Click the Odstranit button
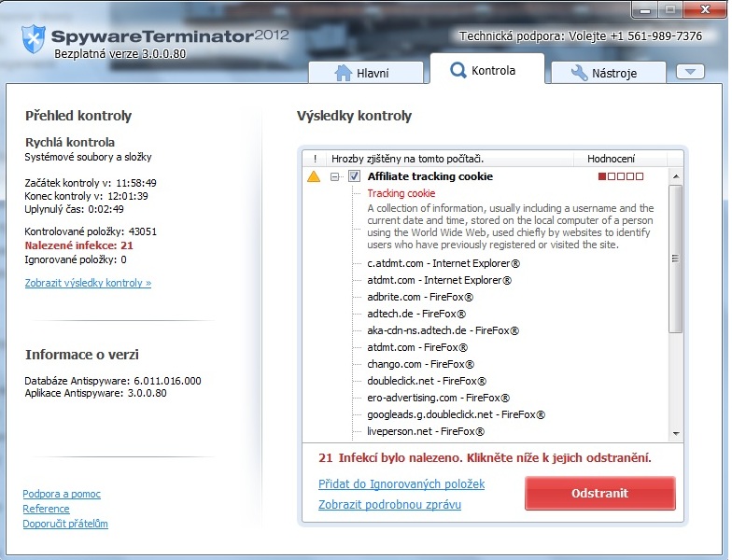Viewport: 732px width, 560px height. (599, 493)
